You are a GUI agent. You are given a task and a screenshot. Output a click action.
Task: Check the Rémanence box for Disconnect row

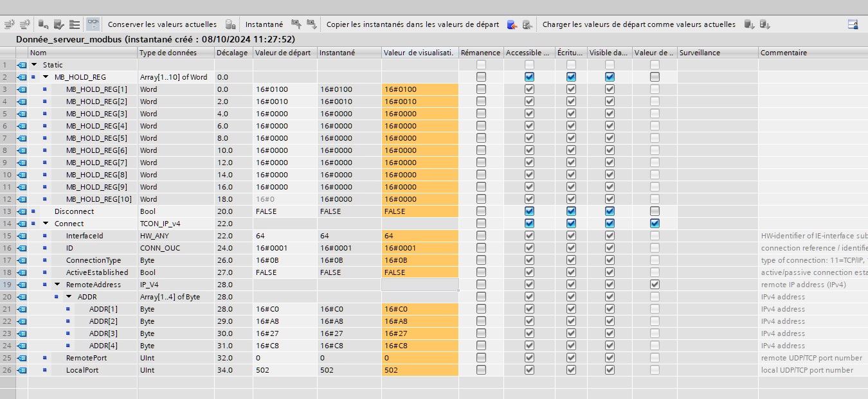pyautogui.click(x=481, y=211)
